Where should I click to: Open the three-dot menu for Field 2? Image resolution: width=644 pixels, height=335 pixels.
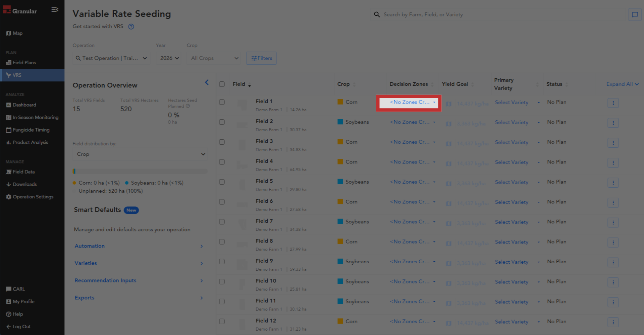[x=613, y=123]
